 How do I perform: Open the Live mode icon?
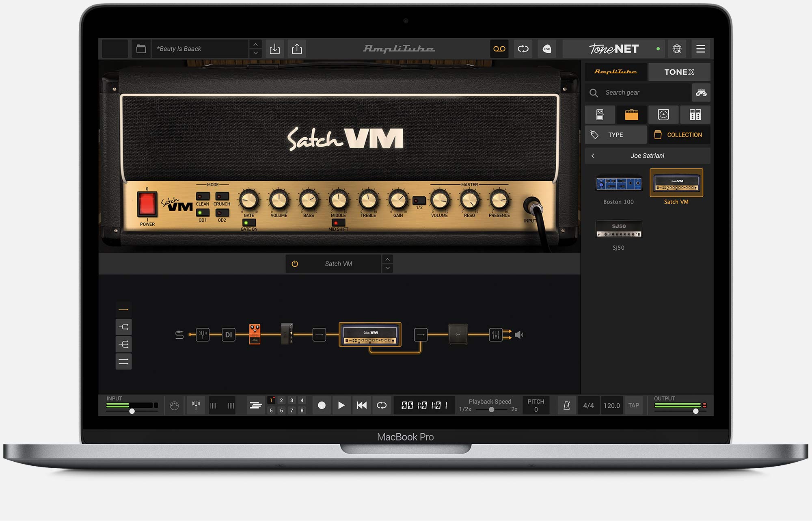click(547, 49)
